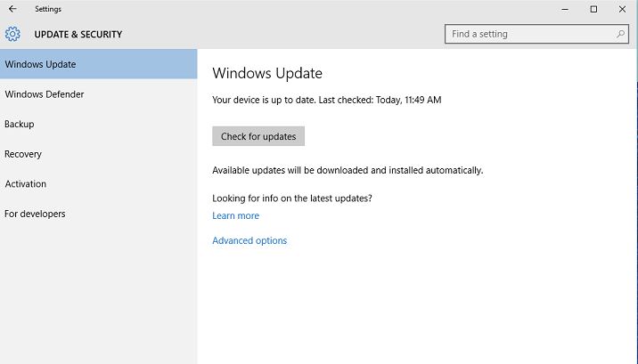Open the Learn more link
Viewport: 638px width, 364px height.
pos(235,215)
